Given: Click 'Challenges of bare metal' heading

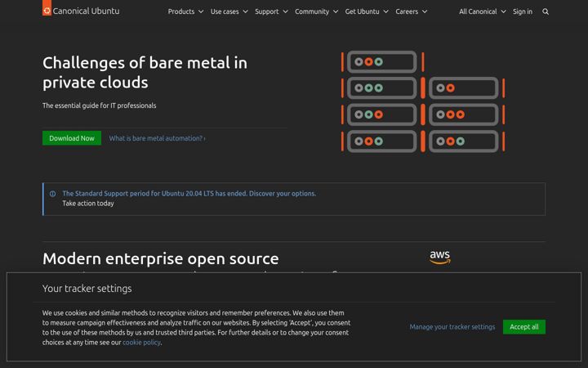Looking at the screenshot, I should [x=145, y=73].
